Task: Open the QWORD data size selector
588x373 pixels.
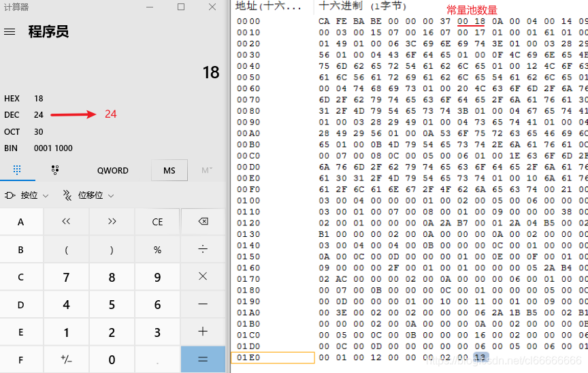Action: tap(112, 171)
